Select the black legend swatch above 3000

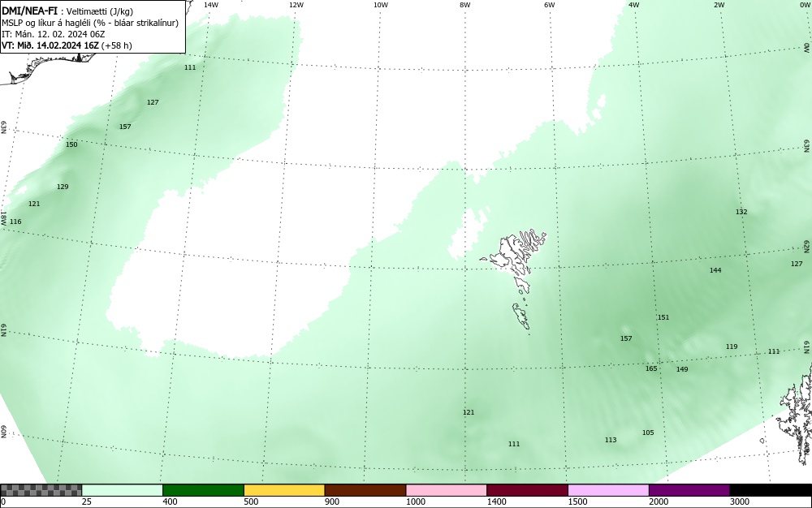[771, 490]
